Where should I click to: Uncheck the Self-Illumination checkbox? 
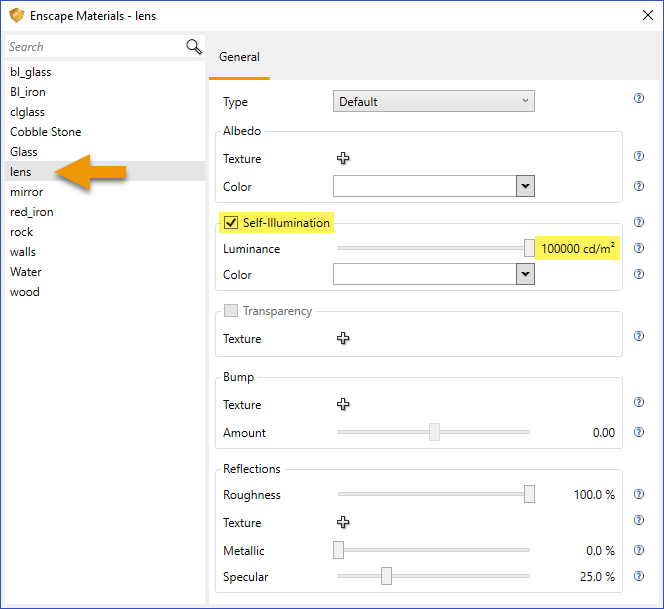[x=231, y=222]
